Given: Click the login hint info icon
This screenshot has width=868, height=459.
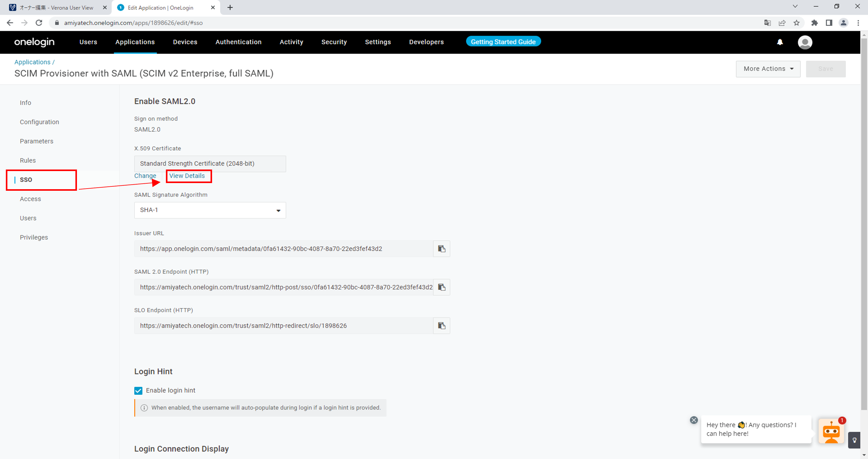Looking at the screenshot, I should tap(144, 408).
